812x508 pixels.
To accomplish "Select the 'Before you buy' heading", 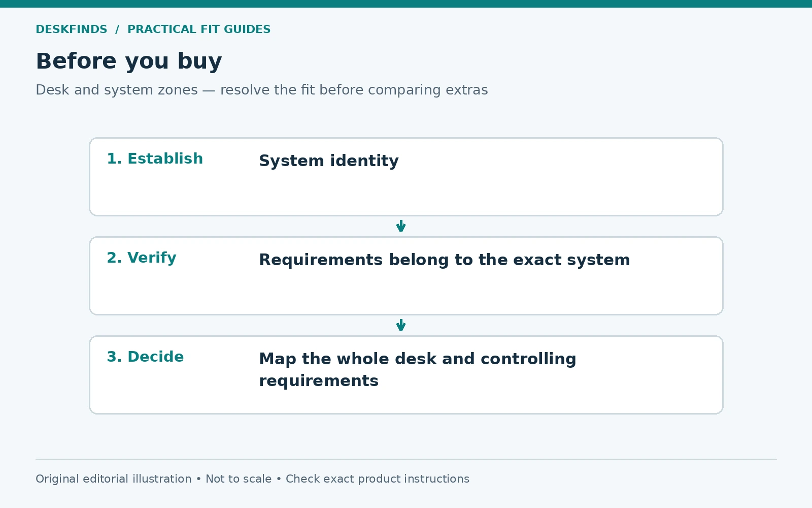I will pyautogui.click(x=129, y=61).
